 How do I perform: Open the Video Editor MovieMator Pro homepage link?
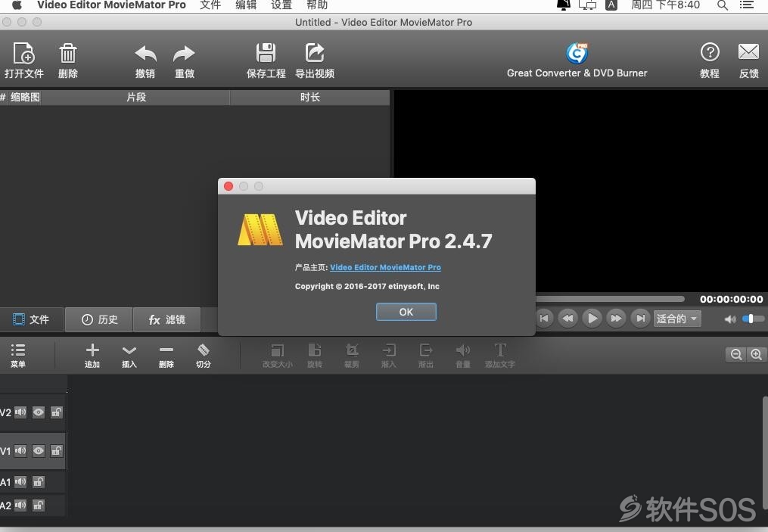coord(385,267)
